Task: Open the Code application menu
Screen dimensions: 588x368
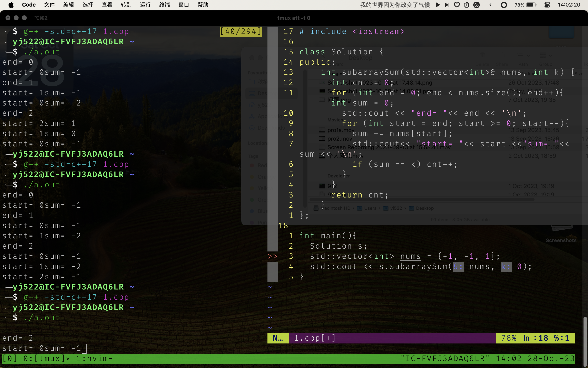Action: point(29,5)
